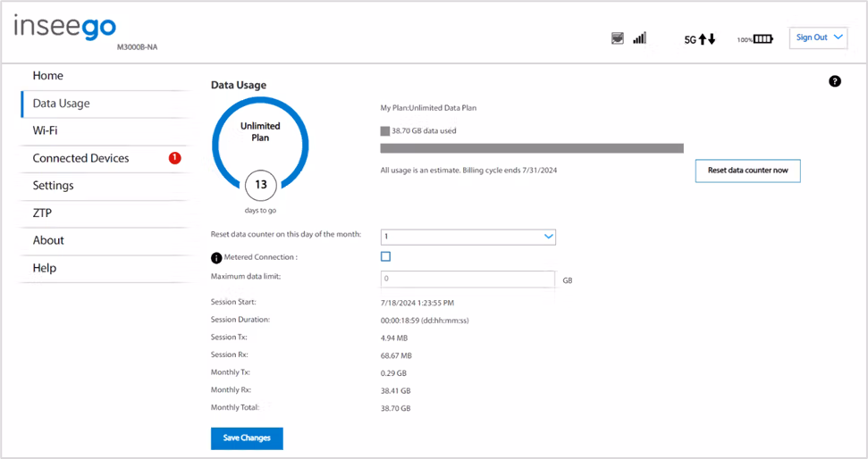Click the Maximum data limit label
Screen dimensions: 868x459
(246, 277)
